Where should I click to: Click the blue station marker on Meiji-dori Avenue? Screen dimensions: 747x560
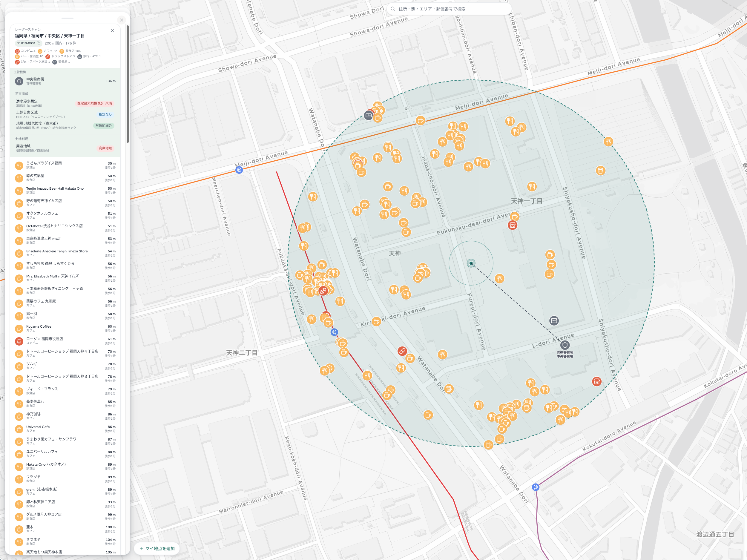[239, 170]
